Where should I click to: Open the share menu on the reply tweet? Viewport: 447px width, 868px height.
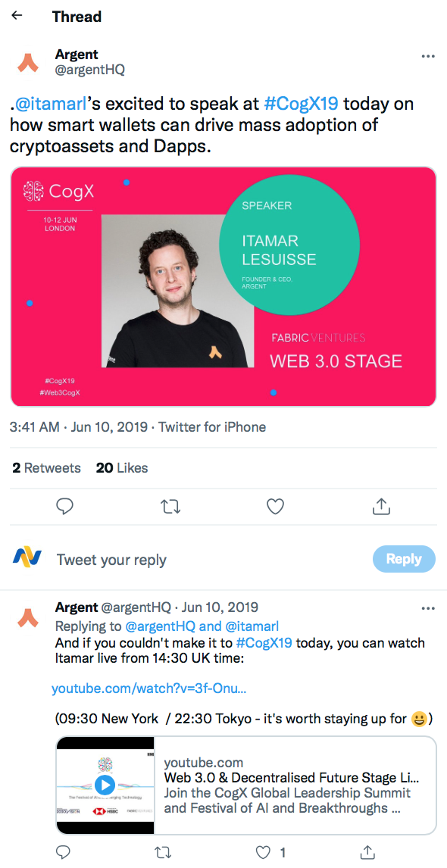pos(367,852)
